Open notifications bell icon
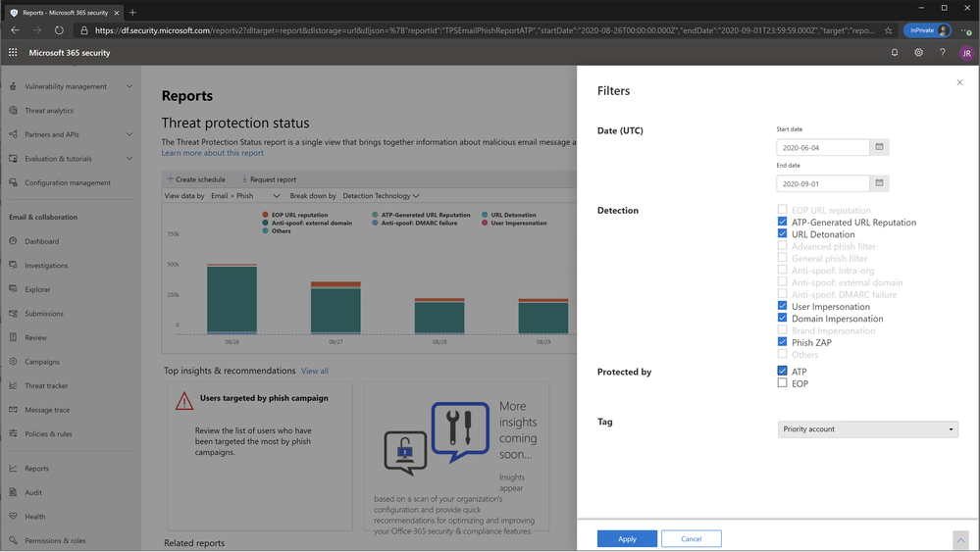Screen dimensions: 980x552 pos(895,52)
